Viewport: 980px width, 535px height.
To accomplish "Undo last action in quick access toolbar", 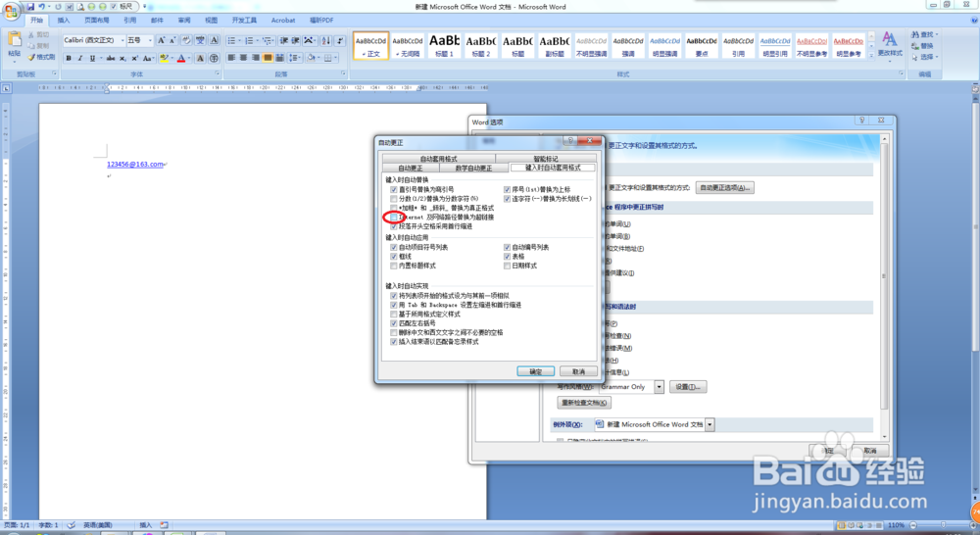I will pyautogui.click(x=41, y=7).
